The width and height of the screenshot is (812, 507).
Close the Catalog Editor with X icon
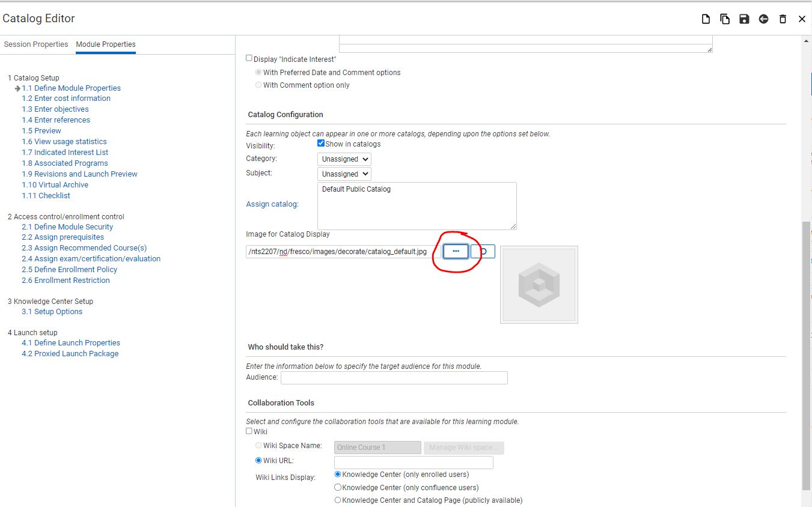tap(802, 19)
